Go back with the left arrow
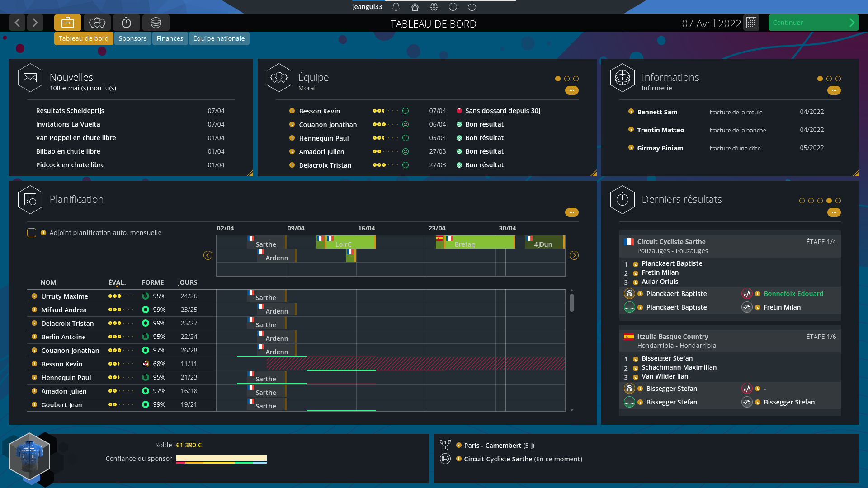 17,23
